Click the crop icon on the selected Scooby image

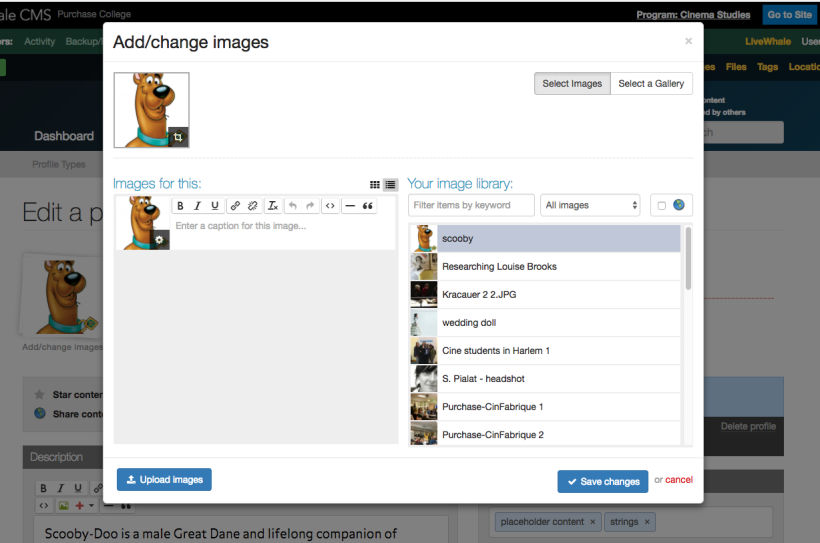[178, 137]
